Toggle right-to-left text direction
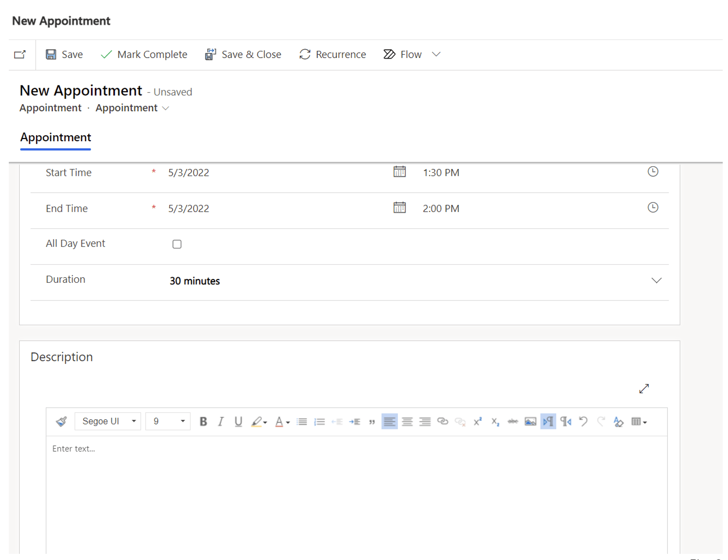 (x=548, y=421)
